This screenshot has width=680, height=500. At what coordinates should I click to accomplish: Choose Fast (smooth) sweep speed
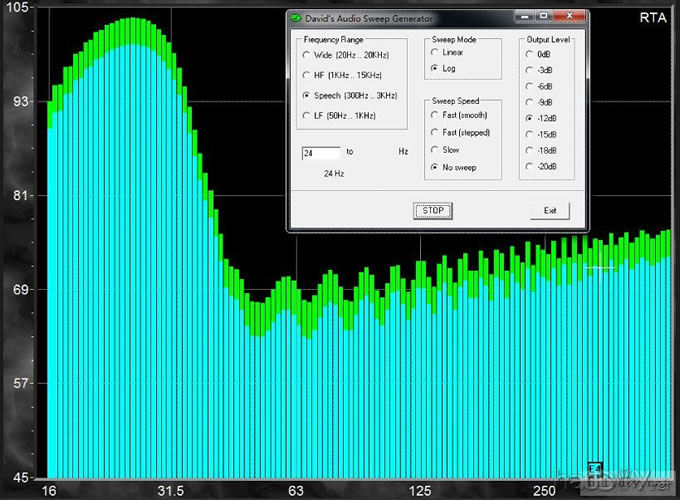pyautogui.click(x=434, y=116)
